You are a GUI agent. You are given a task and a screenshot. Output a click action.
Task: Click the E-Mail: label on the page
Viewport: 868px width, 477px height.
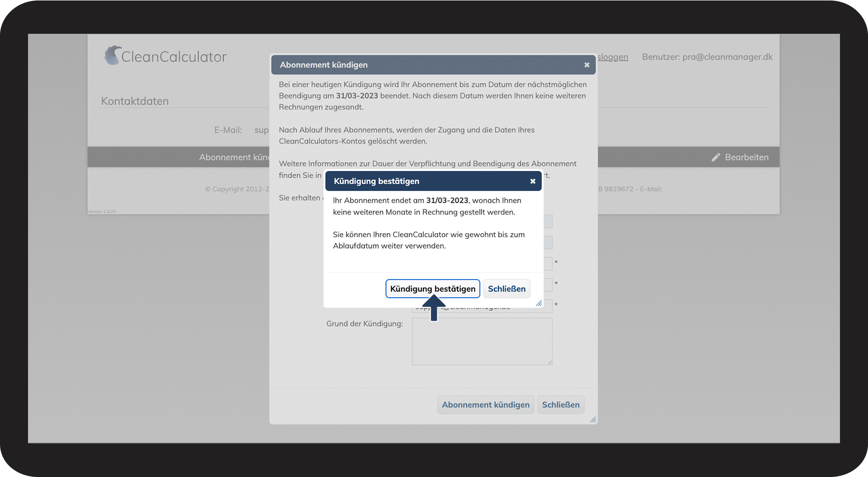[228, 130]
